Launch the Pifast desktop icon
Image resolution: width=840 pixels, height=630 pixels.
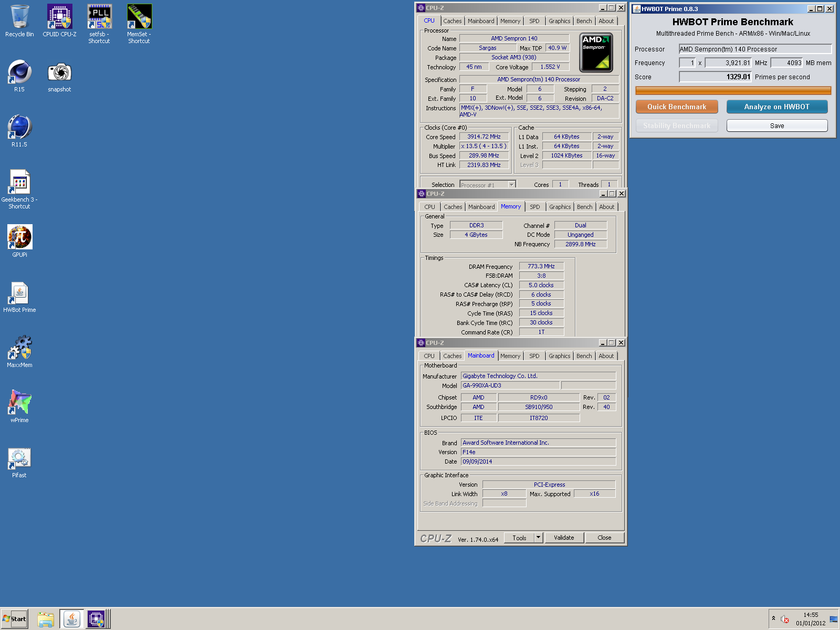pyautogui.click(x=19, y=462)
